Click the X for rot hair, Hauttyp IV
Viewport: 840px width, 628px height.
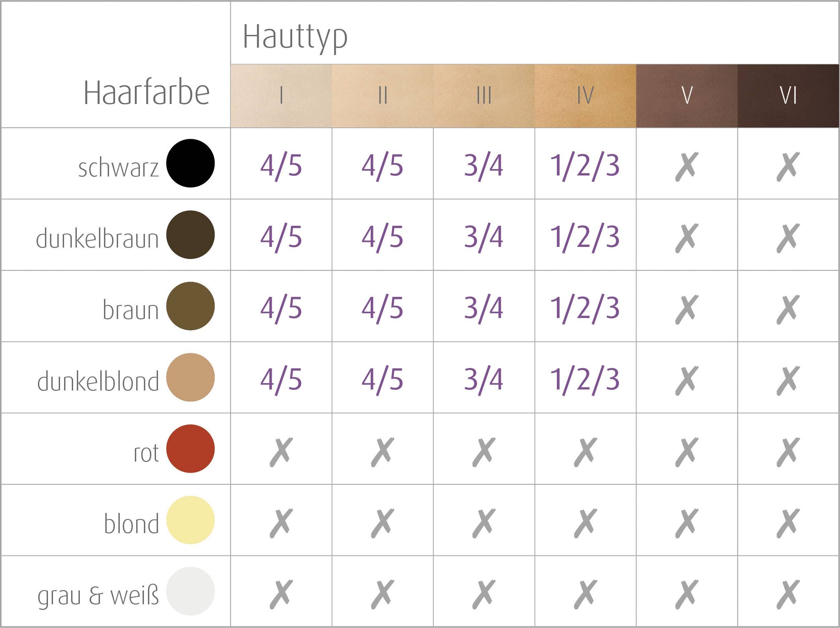[585, 452]
